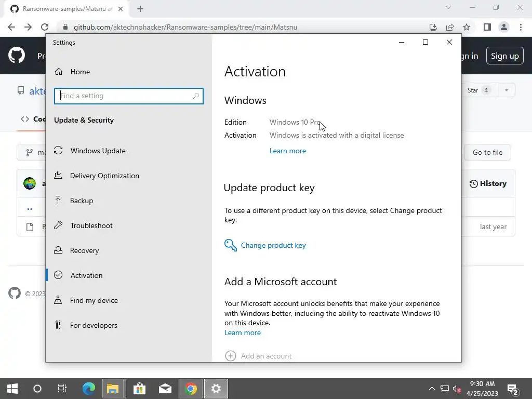Click the Troubleshoot wrench icon
Screen dimensions: 532x399
(x=58, y=225)
